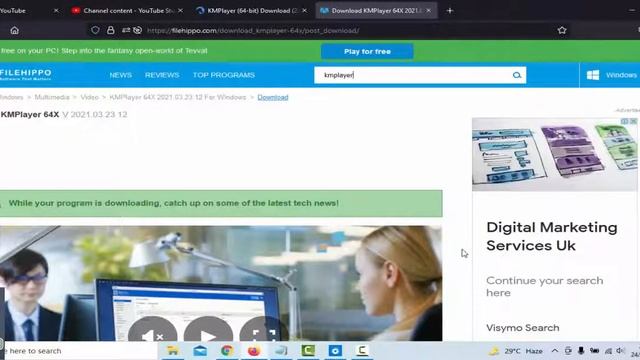The image size is (640, 360).
Task: Switch to Firefox on taskbar
Action: pos(254,351)
